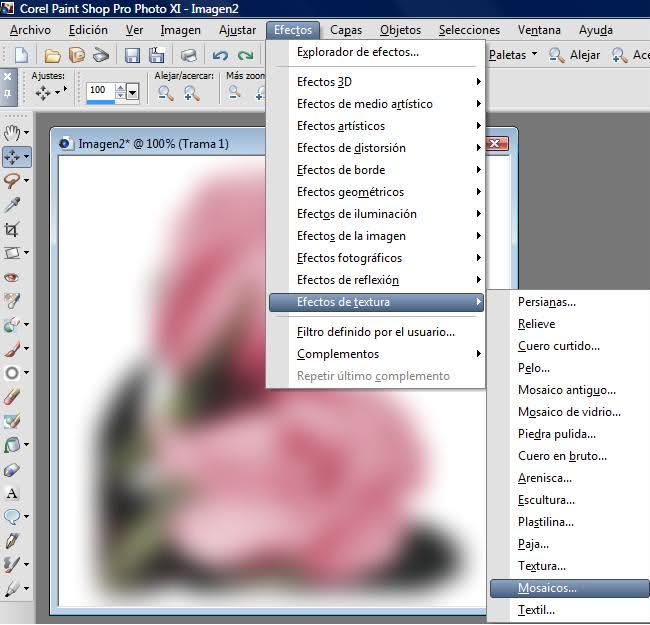Screen dimensions: 650x625
Task: Select the Paint Brush tool
Action: [x=12, y=349]
